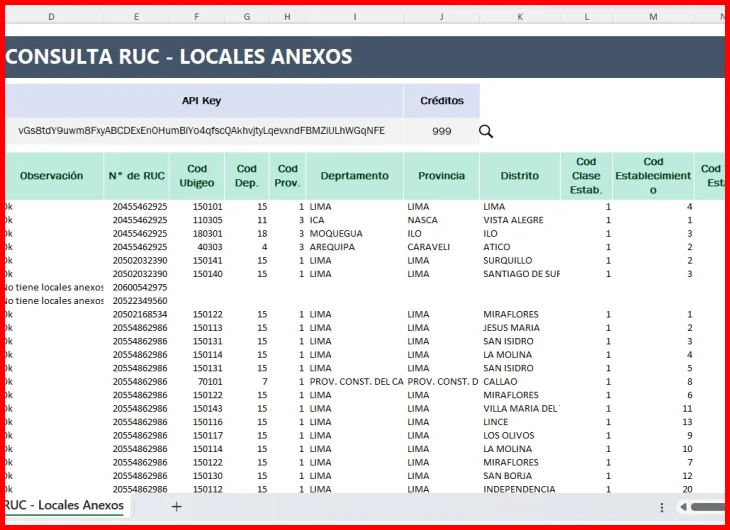730x530 pixels.
Task: Select the cell with ubigeo 150116
Action: tap(196, 422)
